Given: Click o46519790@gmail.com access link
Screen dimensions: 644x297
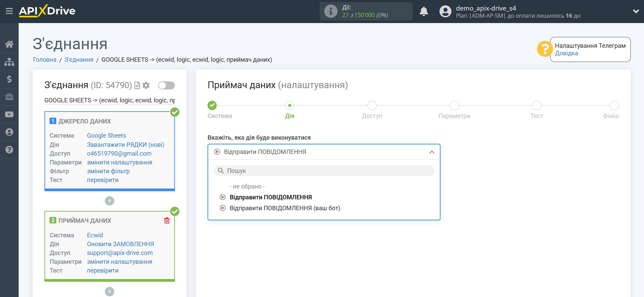Looking at the screenshot, I should pyautogui.click(x=119, y=154).
